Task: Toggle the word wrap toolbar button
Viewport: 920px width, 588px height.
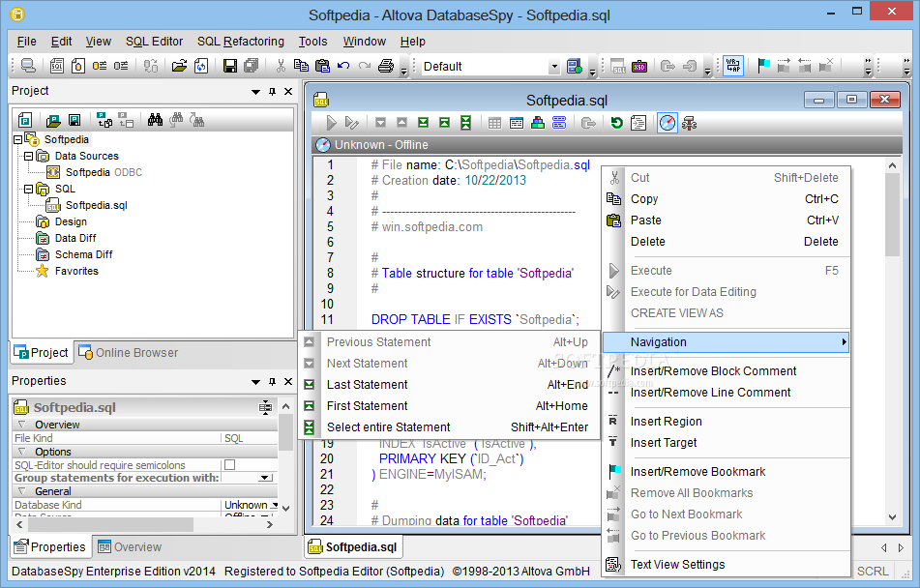Action: coord(733,66)
